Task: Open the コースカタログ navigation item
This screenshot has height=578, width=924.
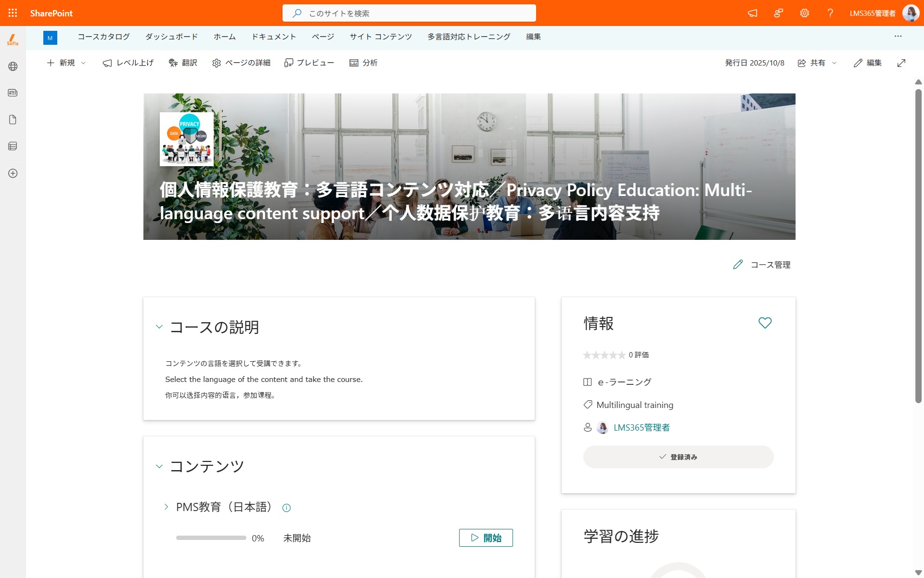Action: 103,37
